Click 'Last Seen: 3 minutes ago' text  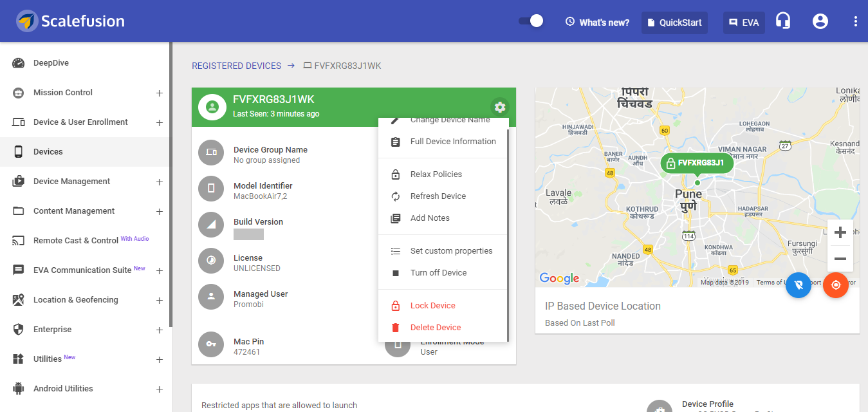click(x=276, y=114)
